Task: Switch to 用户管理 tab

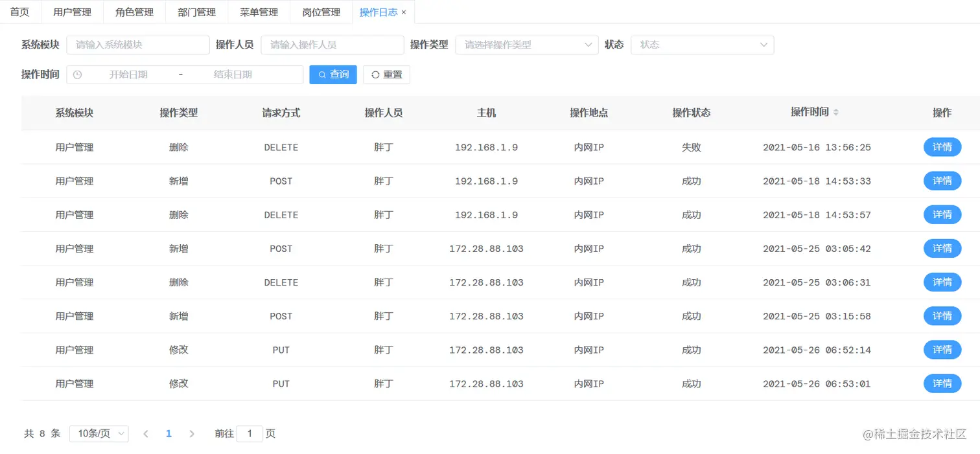Action: [x=72, y=12]
